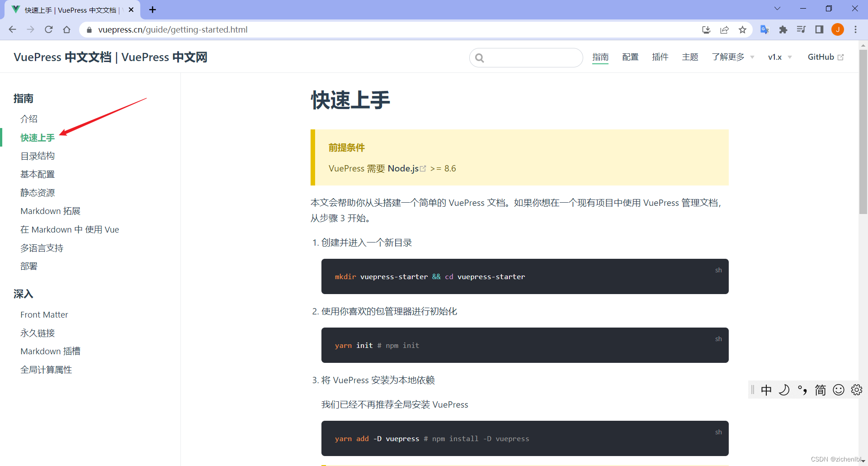Toggle IME simplified 简 mode
This screenshot has height=466, width=868.
[821, 390]
